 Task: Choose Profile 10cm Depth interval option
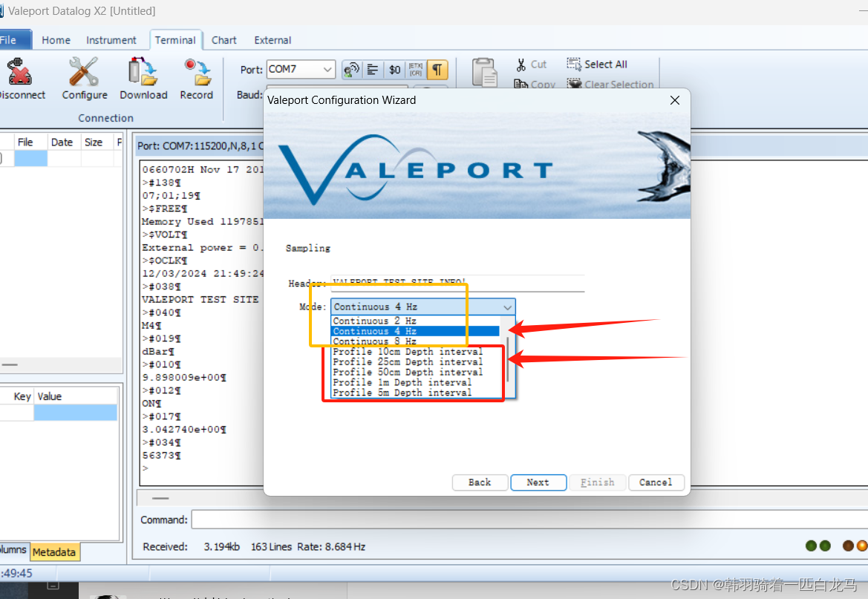pos(415,352)
